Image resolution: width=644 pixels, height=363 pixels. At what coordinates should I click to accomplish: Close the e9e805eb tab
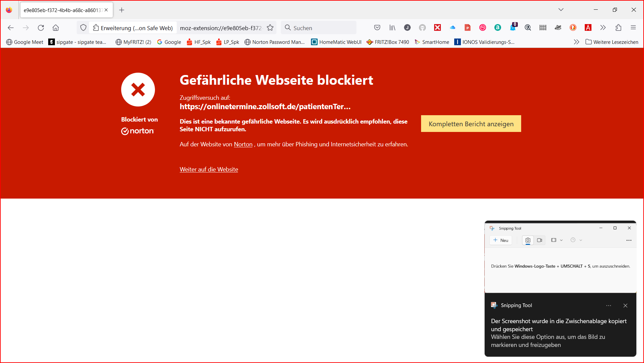106,10
